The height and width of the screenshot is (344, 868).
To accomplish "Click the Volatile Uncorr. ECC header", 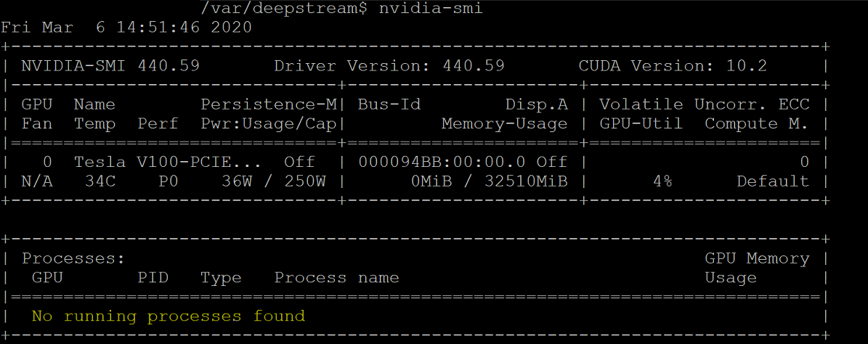I will (705, 105).
